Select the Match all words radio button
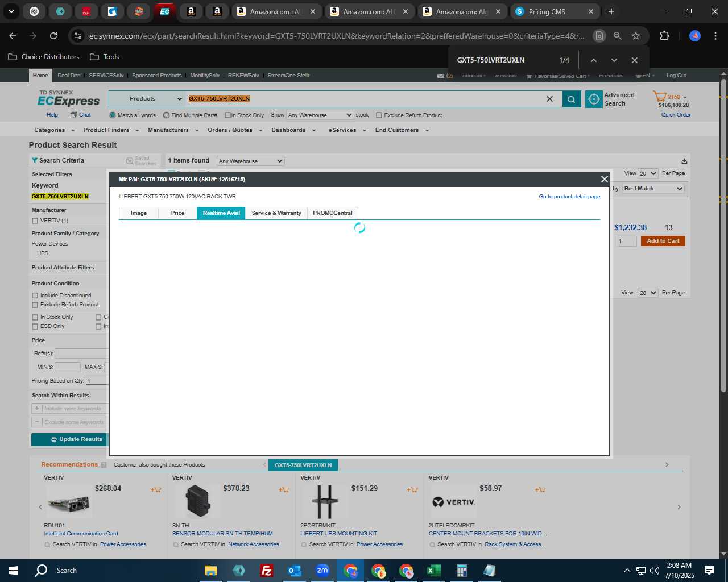Image resolution: width=728 pixels, height=582 pixels. [x=113, y=115]
